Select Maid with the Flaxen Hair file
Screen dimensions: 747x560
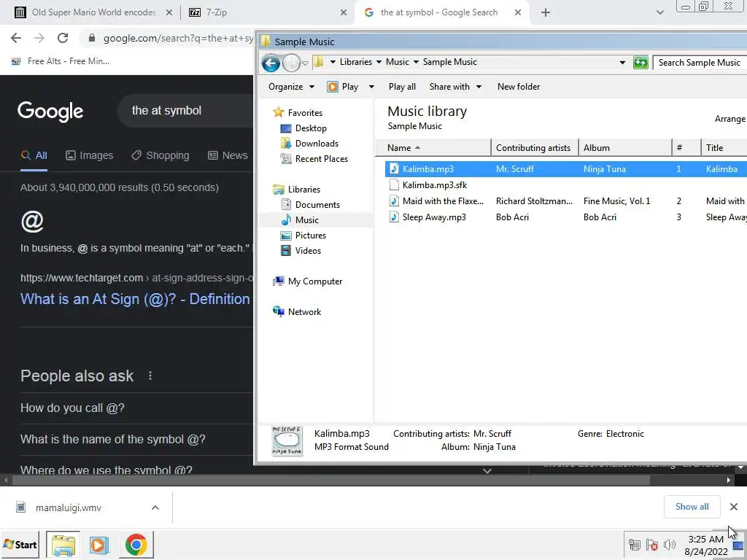pos(443,201)
